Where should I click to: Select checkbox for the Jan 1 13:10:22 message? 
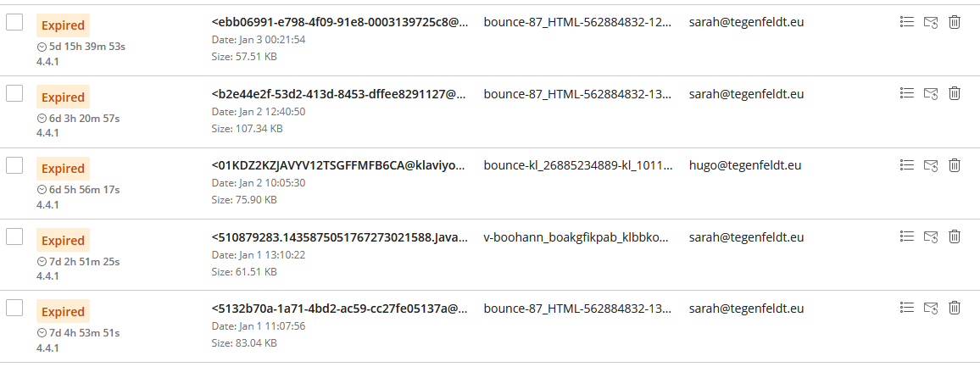(14, 237)
